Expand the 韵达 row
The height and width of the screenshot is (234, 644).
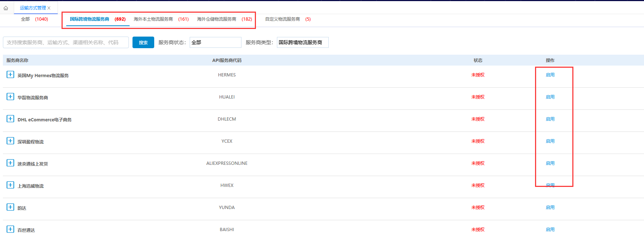pos(10,207)
